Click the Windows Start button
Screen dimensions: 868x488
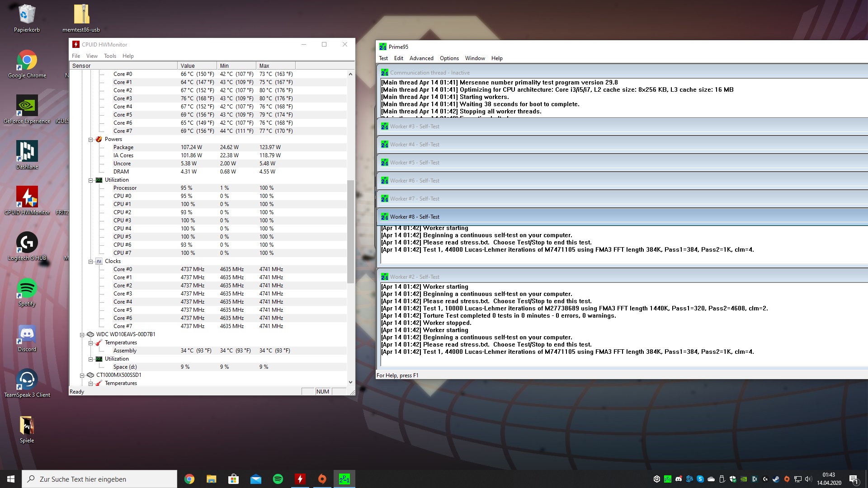click(9, 479)
